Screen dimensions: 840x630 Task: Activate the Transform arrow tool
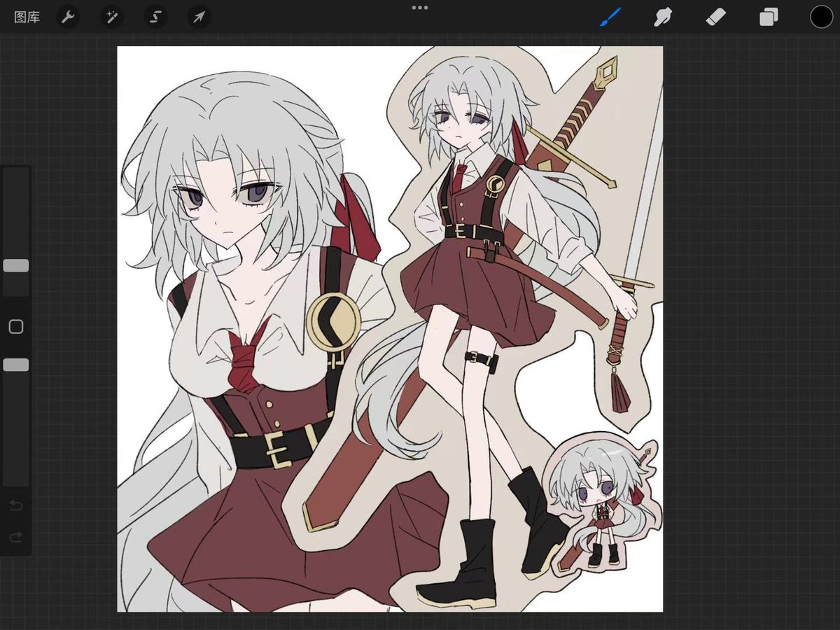[199, 17]
